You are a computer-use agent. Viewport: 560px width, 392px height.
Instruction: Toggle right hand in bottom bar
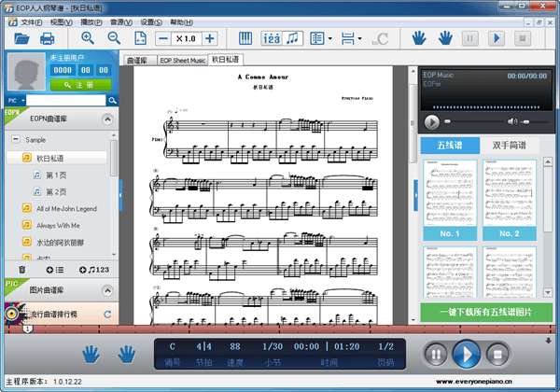point(127,354)
